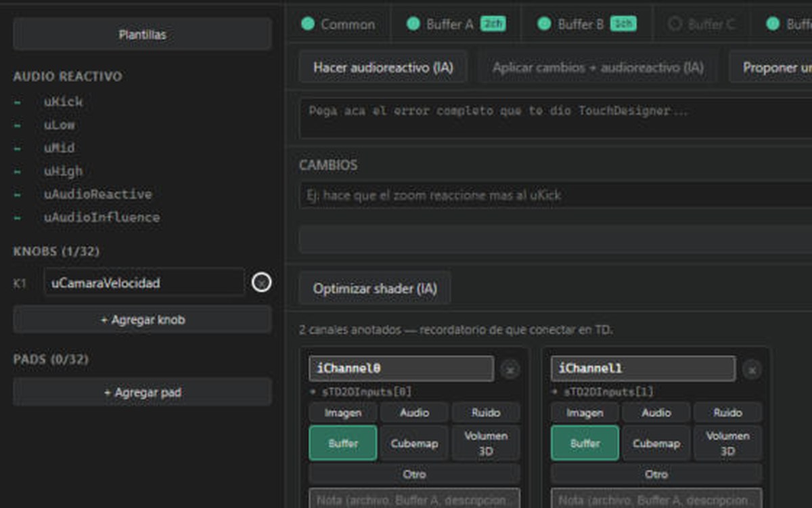
Task: Click the green status dot on Buffer B tab
Action: [x=544, y=24]
